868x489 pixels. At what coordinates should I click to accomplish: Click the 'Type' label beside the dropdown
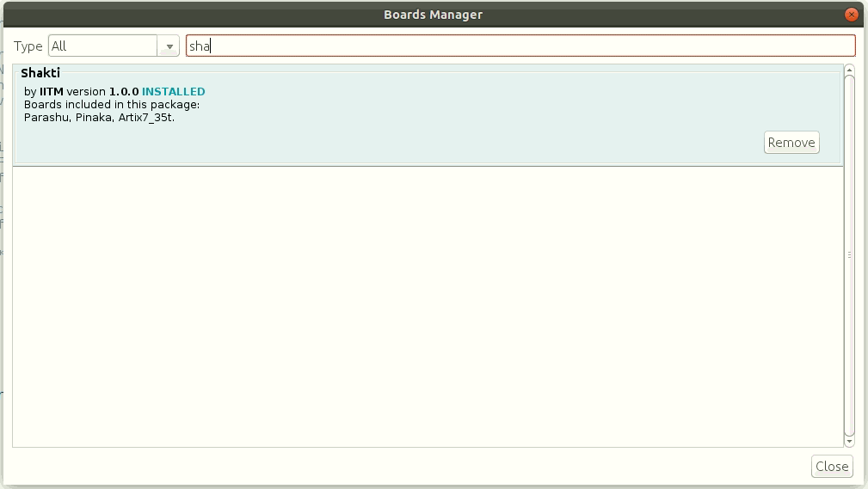[28, 46]
